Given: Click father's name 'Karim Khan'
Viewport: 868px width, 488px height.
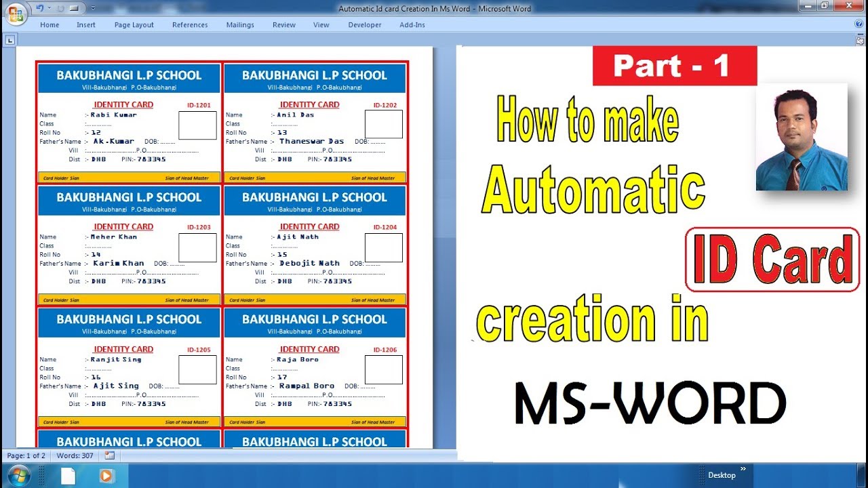Looking at the screenshot, I should [x=119, y=264].
